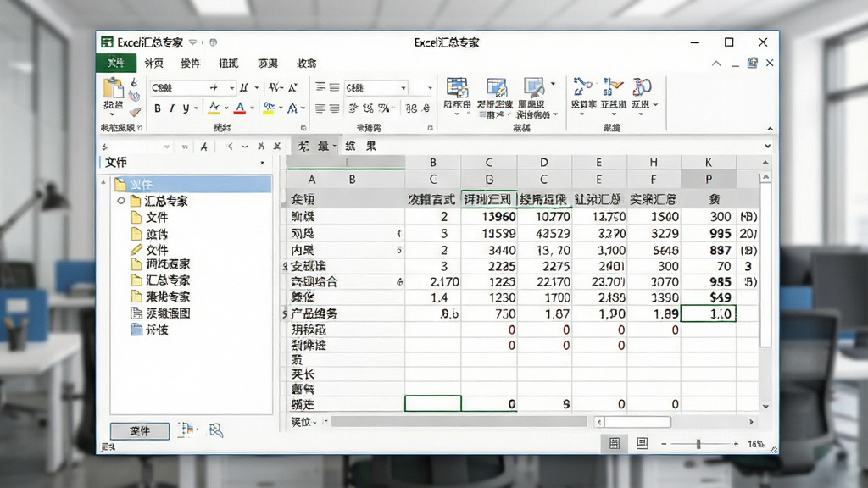Toggle Bold formatting in the ribbon
This screenshot has height=488, width=868.
pyautogui.click(x=157, y=108)
